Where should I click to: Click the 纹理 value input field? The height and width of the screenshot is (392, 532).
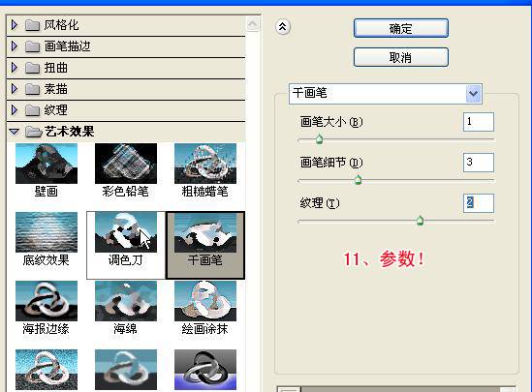tap(479, 203)
